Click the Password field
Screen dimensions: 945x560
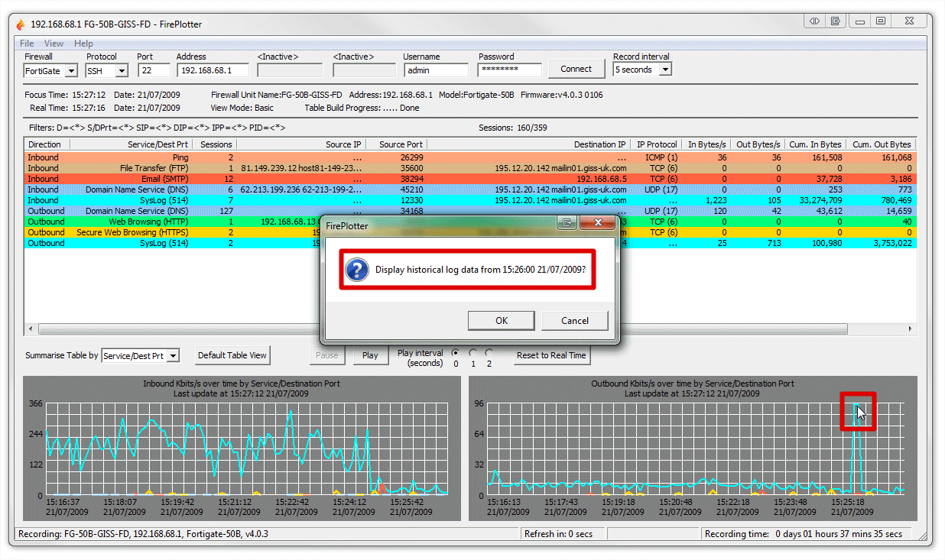[510, 70]
